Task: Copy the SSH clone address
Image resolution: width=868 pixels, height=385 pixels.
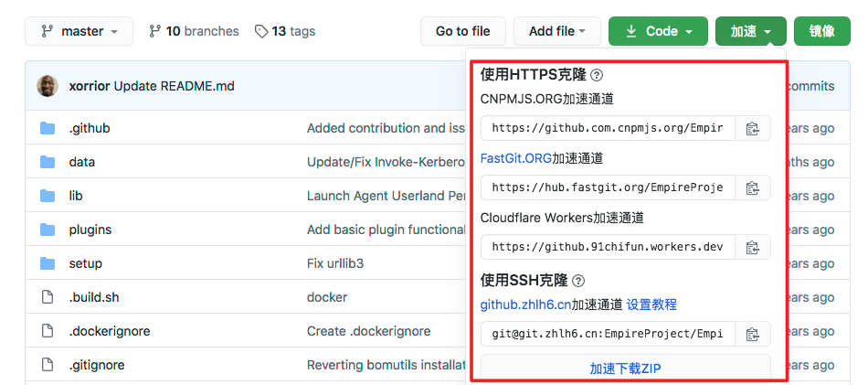Action: 752,335
